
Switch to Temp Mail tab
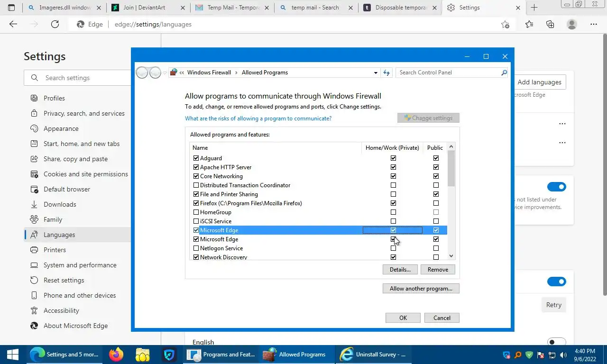pyautogui.click(x=232, y=8)
